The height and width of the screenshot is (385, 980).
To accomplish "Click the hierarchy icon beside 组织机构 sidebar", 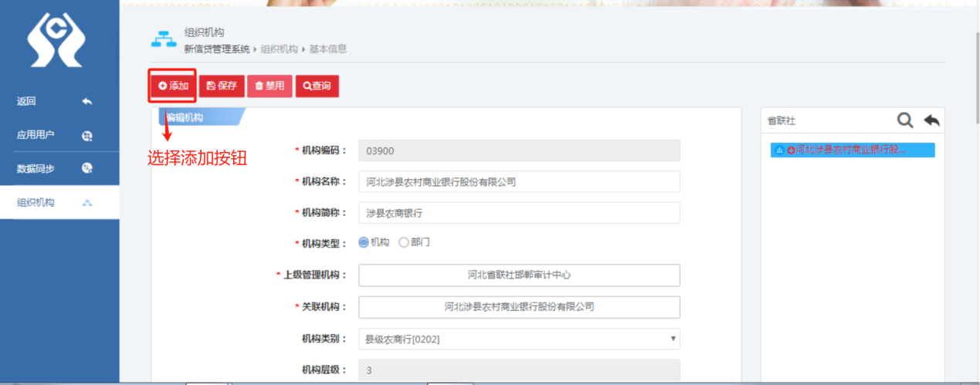I will click(87, 203).
